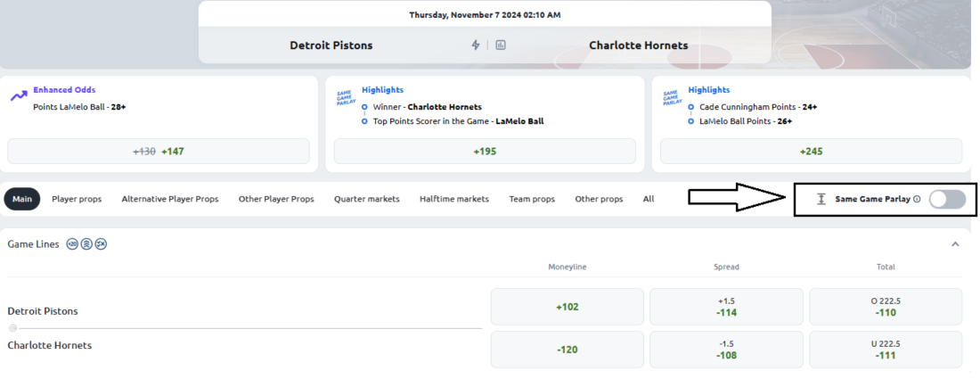
Task: Click the Same Game Parlay info icon
Action: pyautogui.click(x=917, y=200)
